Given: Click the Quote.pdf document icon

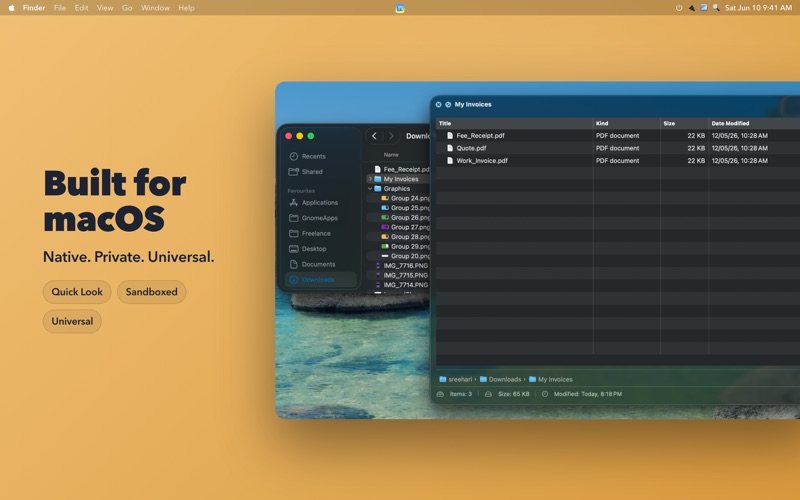Looking at the screenshot, I should tap(449, 148).
